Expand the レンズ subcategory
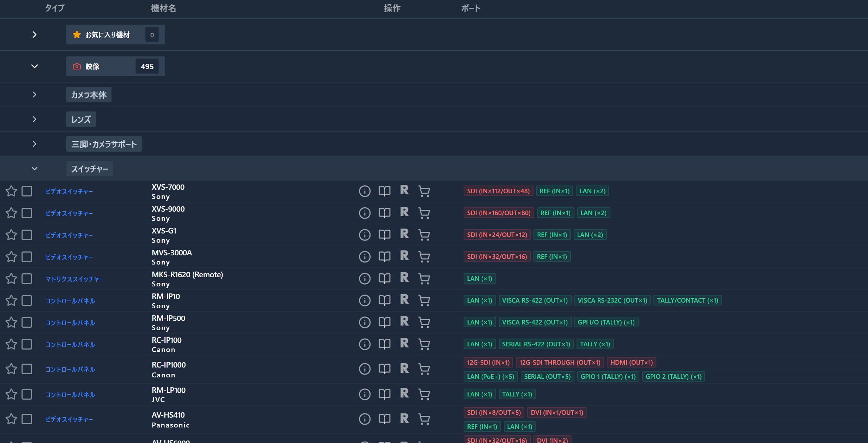 tap(34, 119)
